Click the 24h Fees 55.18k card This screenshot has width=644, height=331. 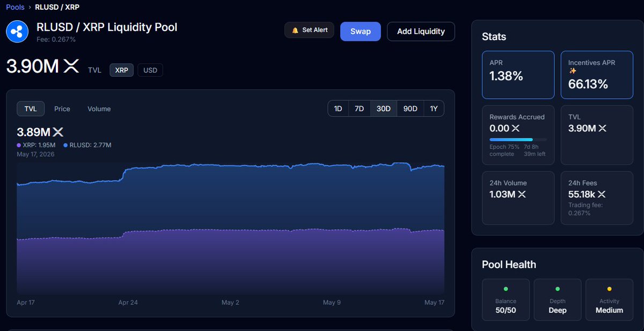597,198
